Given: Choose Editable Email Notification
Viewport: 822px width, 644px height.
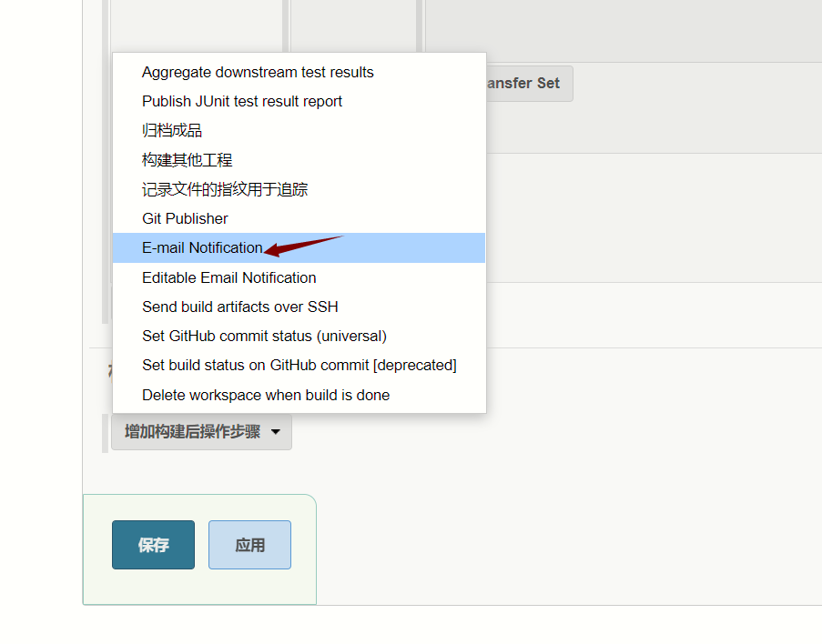Looking at the screenshot, I should coord(299,277).
